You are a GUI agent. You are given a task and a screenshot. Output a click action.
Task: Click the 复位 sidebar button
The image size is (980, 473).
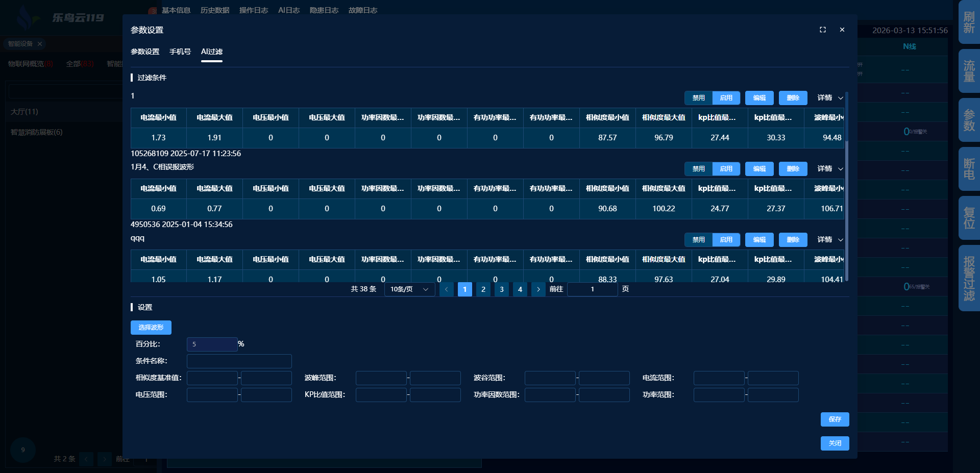tap(969, 218)
